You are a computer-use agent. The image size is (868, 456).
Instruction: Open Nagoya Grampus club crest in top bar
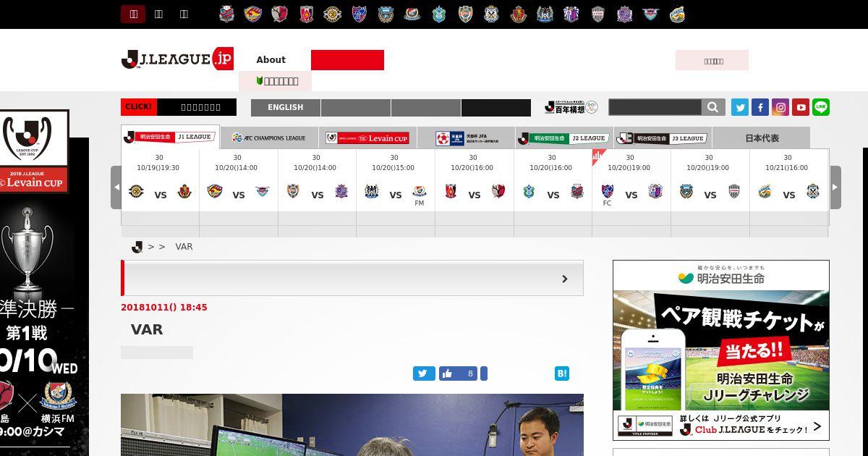(518, 14)
